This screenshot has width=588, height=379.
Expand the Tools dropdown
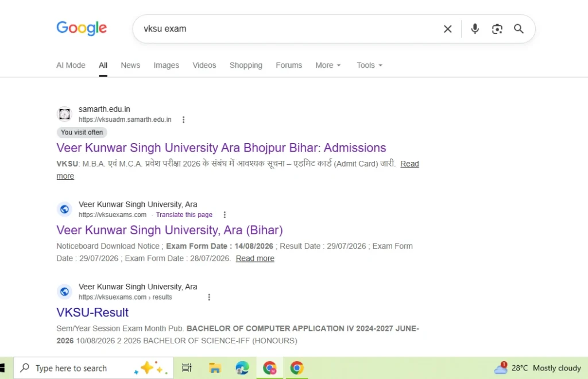pyautogui.click(x=369, y=65)
